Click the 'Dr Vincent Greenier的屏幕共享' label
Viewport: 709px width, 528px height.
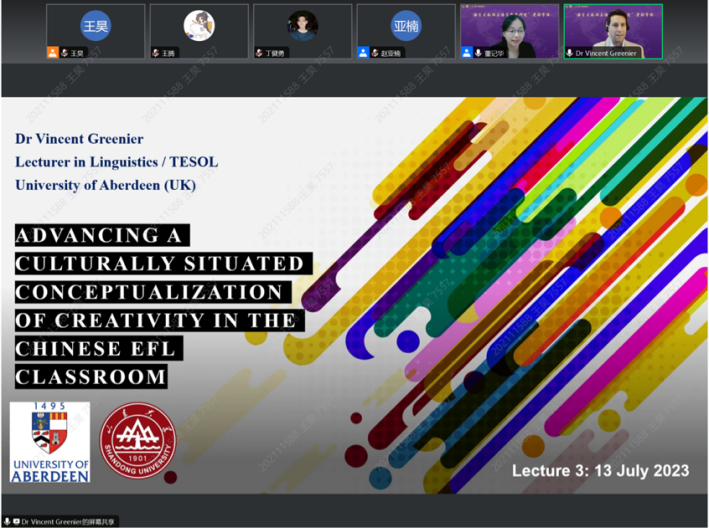pos(70,522)
